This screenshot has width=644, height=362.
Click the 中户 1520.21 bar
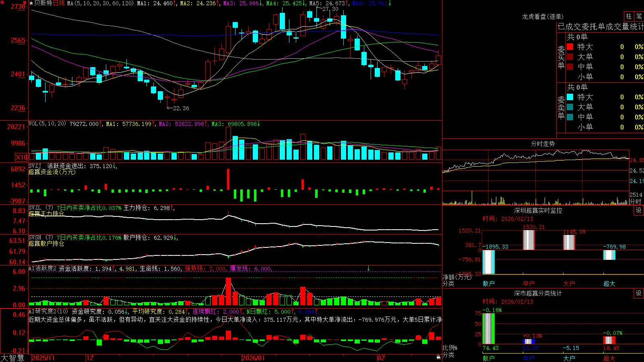[529, 240]
